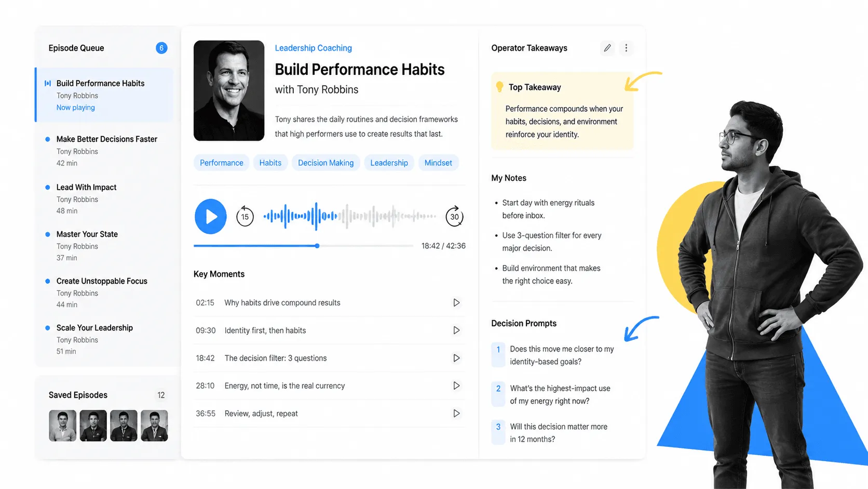Edit Operator Takeaways with pencil icon
Viewport: 868px width, 489px height.
(x=607, y=48)
